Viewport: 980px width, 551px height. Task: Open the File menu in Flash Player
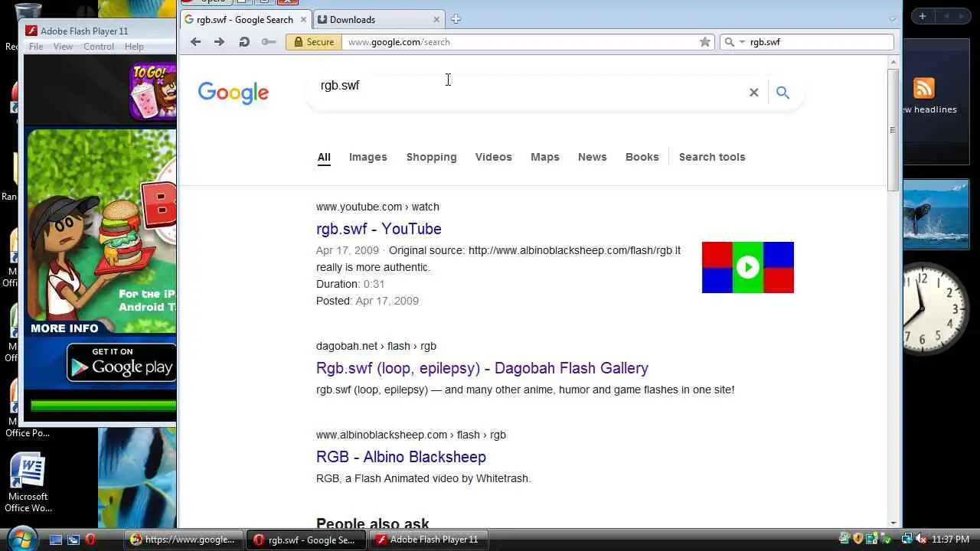tap(36, 47)
